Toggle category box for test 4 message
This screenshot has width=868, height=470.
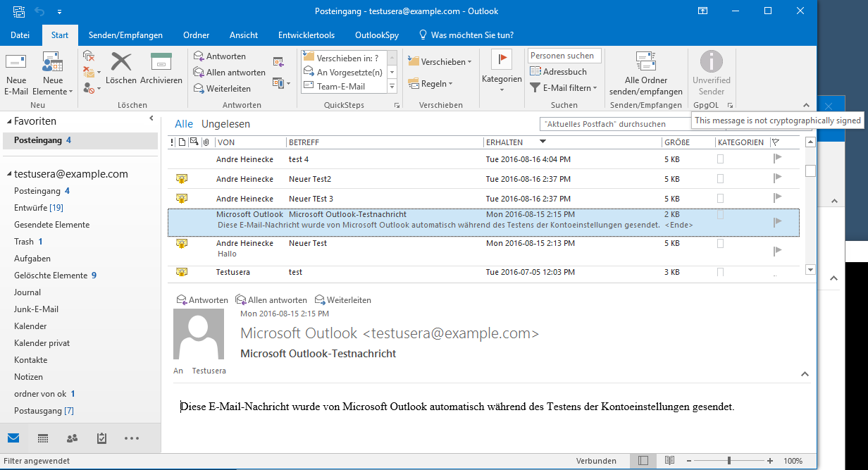pos(720,159)
